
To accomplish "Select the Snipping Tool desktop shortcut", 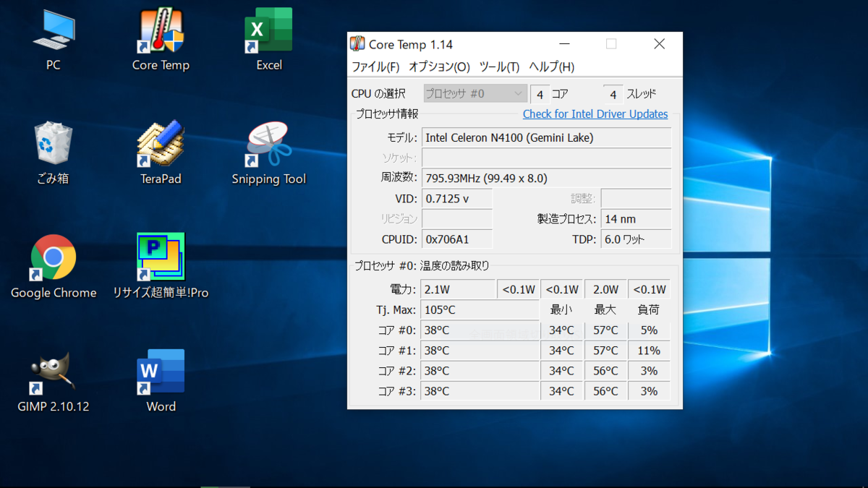I will [x=268, y=153].
